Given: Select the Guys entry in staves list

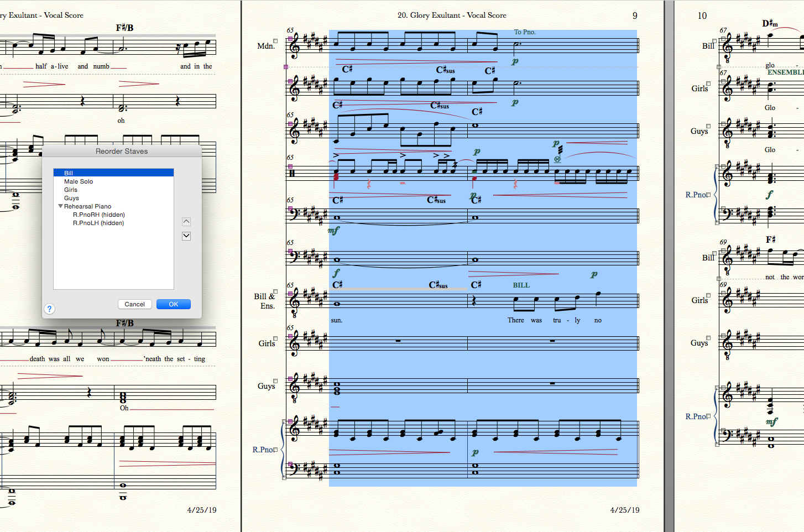Looking at the screenshot, I should click(71, 198).
